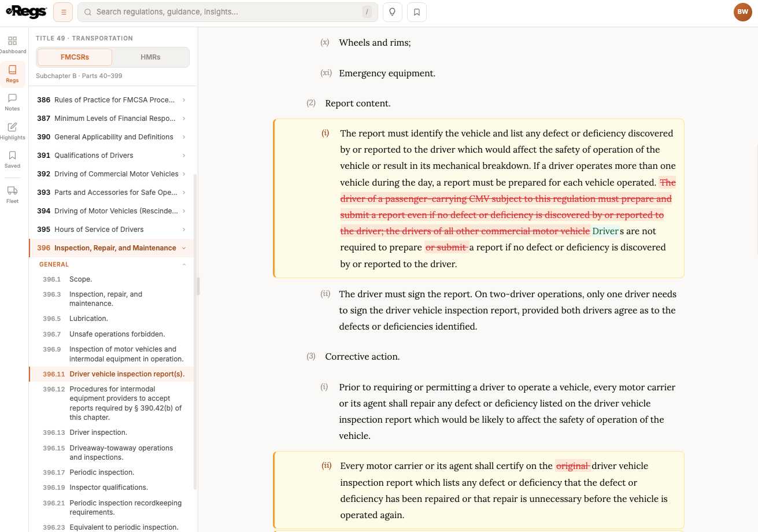Click the sidebar vertical scrollbar
The image size is (758, 532).
click(x=195, y=332)
